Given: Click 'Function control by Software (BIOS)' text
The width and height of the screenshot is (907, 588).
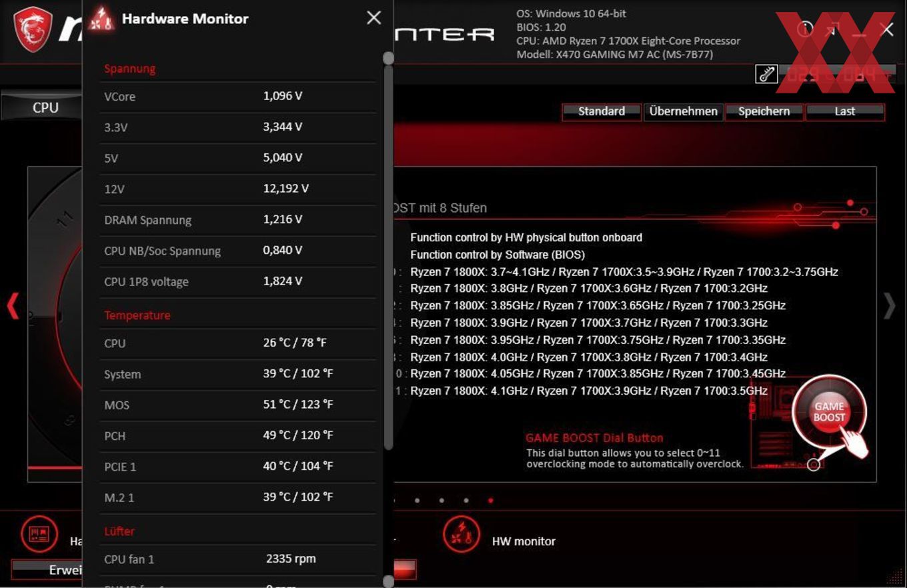Looking at the screenshot, I should coord(498,255).
